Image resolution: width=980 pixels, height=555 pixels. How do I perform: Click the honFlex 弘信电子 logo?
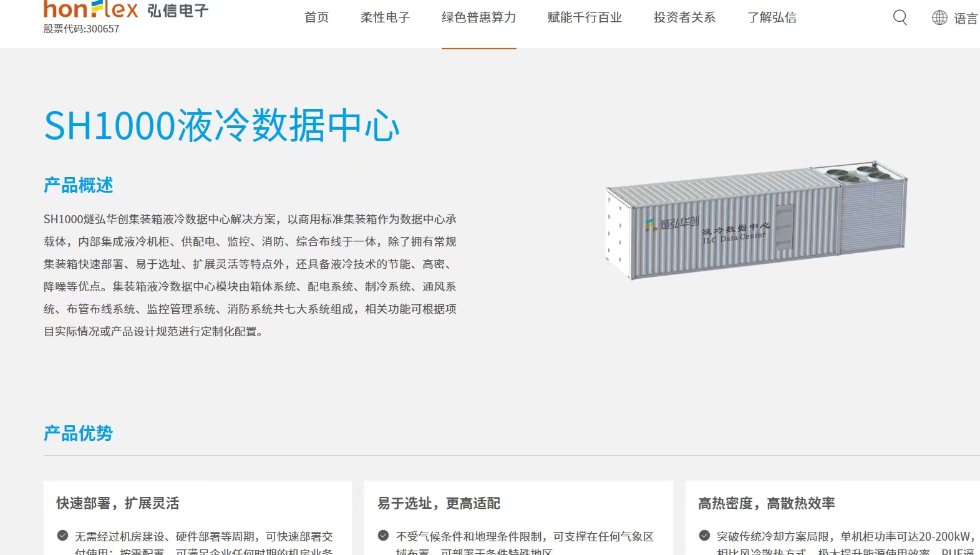(126, 9)
